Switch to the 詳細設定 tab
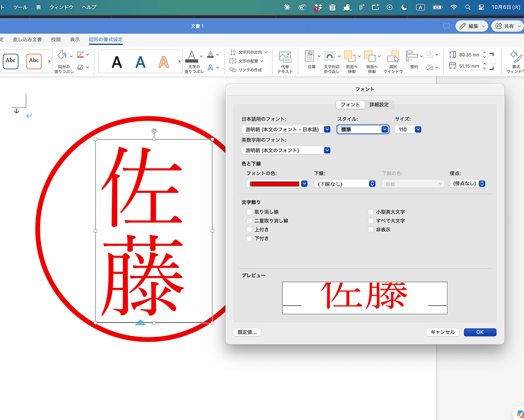524x420 pixels. pos(379,105)
